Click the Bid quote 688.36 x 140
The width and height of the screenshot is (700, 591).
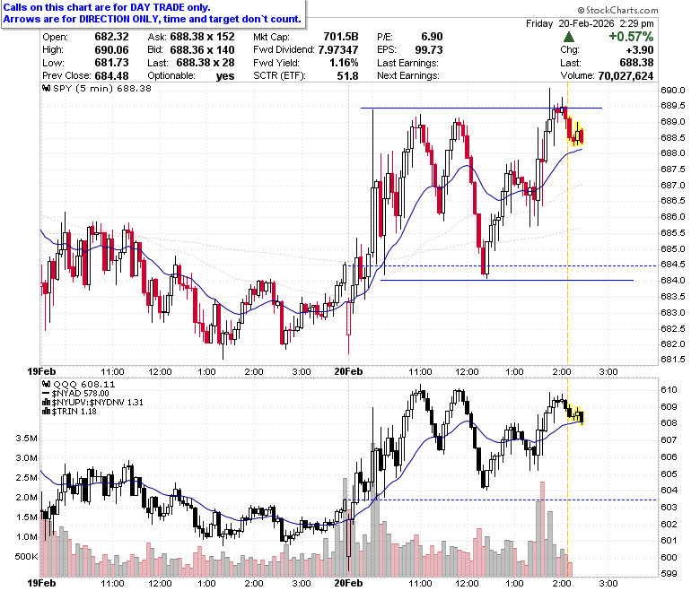coord(202,49)
